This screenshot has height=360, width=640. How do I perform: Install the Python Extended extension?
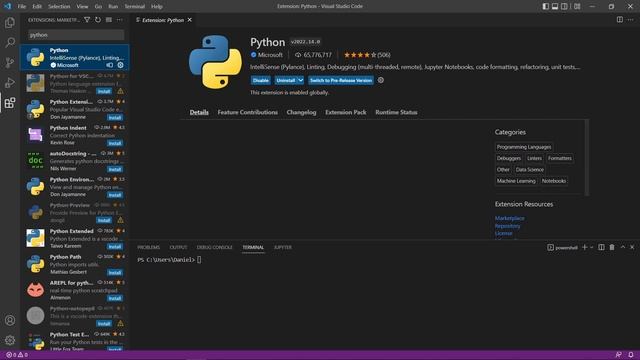pos(115,246)
